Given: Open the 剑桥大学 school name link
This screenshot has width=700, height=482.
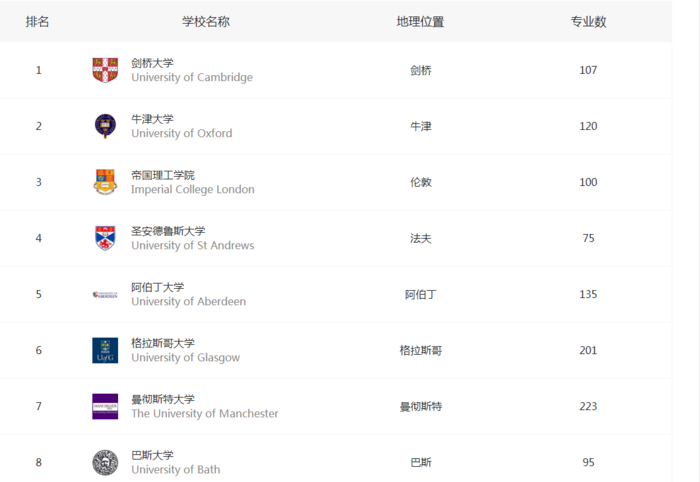Looking at the screenshot, I should pyautogui.click(x=152, y=63).
